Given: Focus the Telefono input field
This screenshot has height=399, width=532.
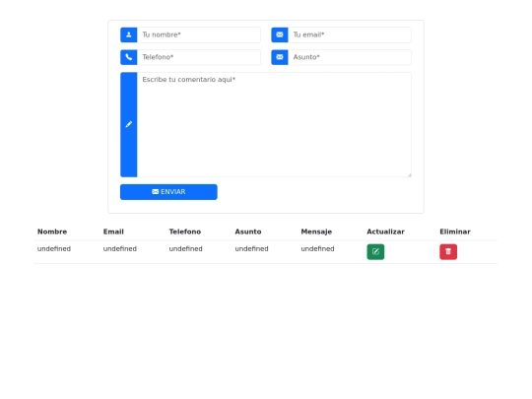Looking at the screenshot, I should pyautogui.click(x=199, y=57).
